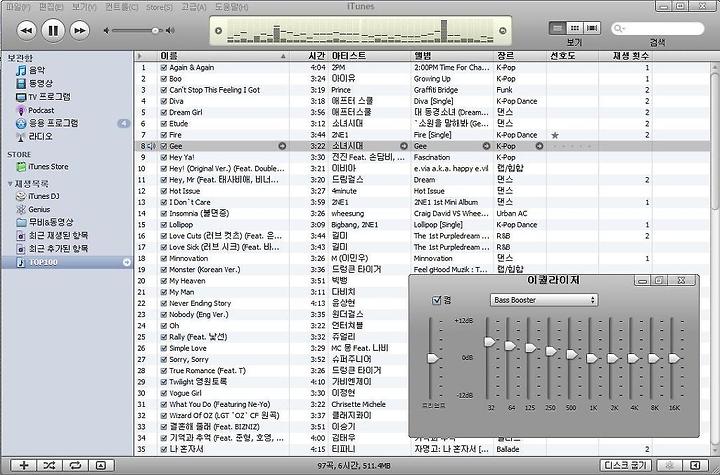Screen dimensions: 720x475
Task: Click the loud volume speaker icon
Action: (x=170, y=31)
